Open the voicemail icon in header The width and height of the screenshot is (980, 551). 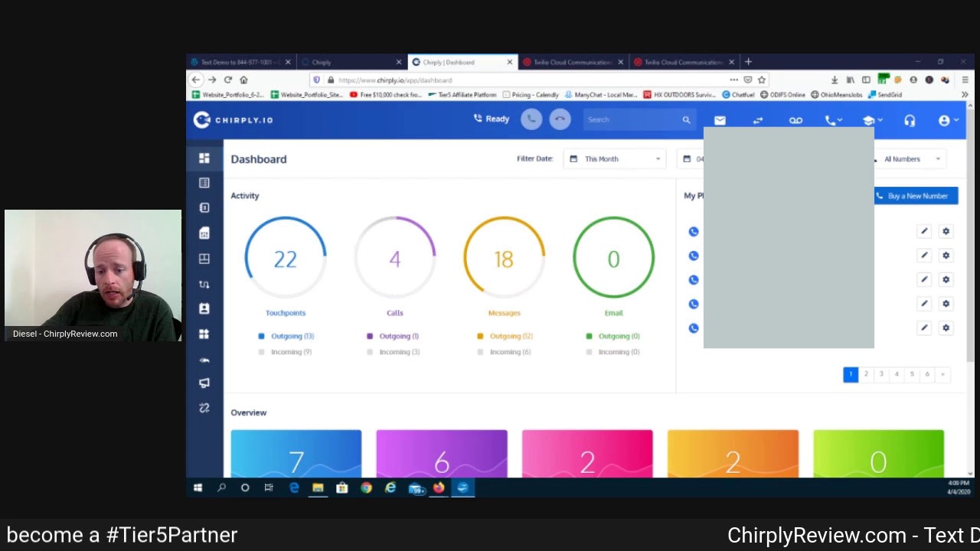click(795, 120)
